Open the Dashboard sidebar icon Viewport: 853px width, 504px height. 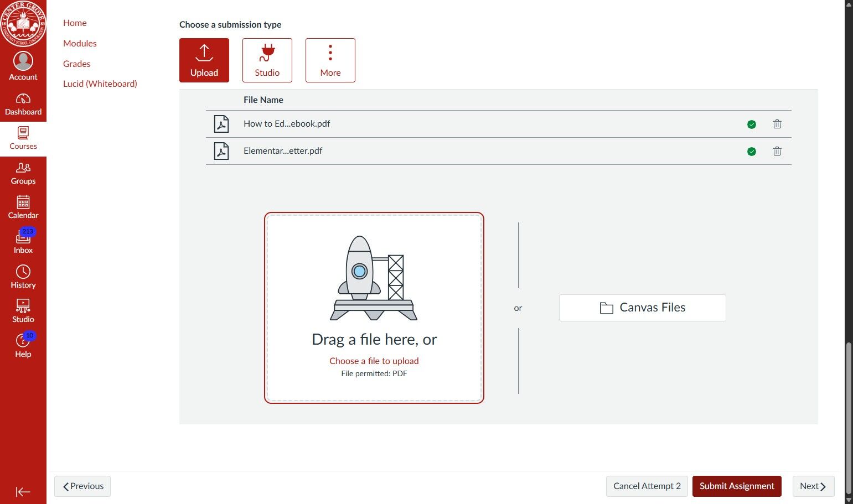pos(23,103)
